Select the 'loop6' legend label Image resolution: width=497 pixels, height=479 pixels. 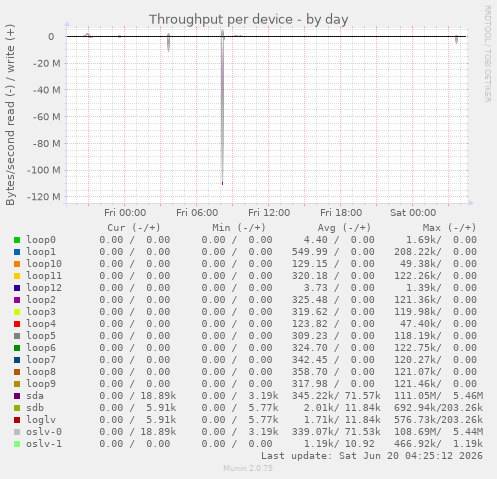click(41, 348)
